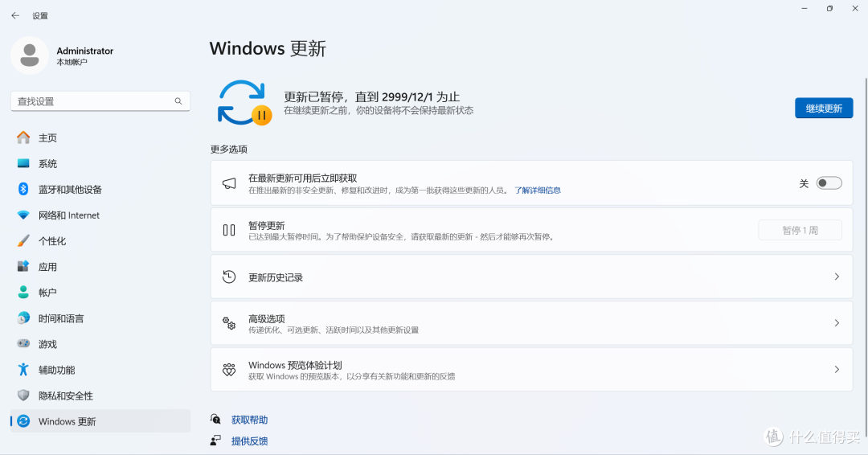The height and width of the screenshot is (455, 868).
Task: Open the 获取帮助 link
Action: [250, 420]
